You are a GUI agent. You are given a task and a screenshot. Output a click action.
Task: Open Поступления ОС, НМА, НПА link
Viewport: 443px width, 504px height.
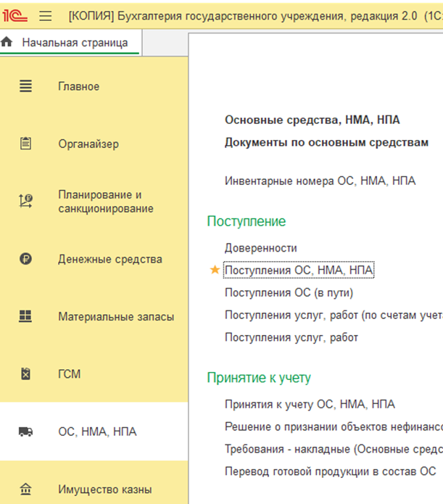[299, 270]
